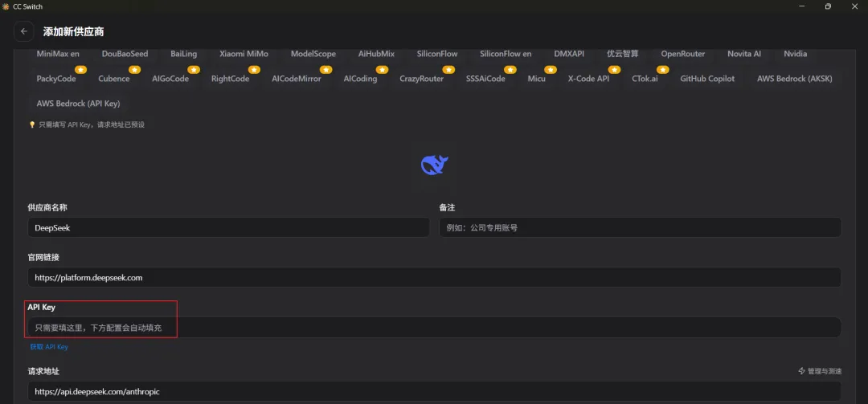Close the CC Switch window
This screenshot has width=868, height=404.
(854, 6)
